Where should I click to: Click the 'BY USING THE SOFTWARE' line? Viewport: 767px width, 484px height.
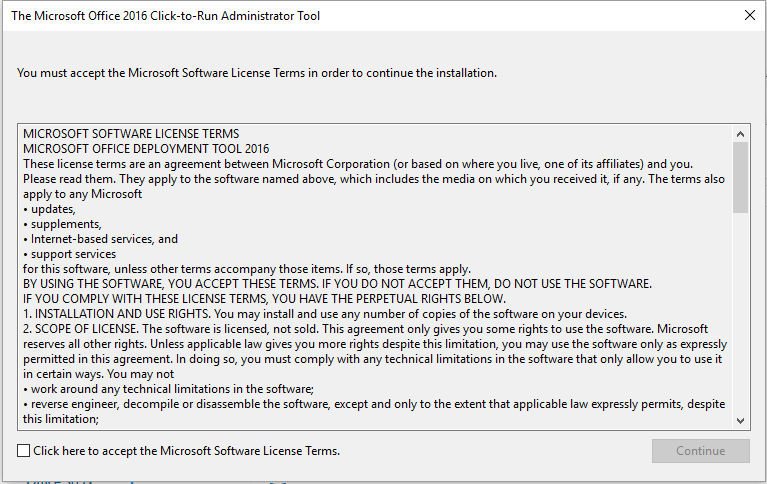coord(338,284)
